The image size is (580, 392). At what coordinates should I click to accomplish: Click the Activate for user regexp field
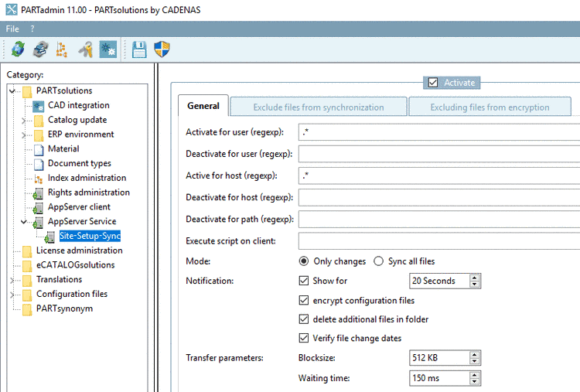click(x=439, y=132)
